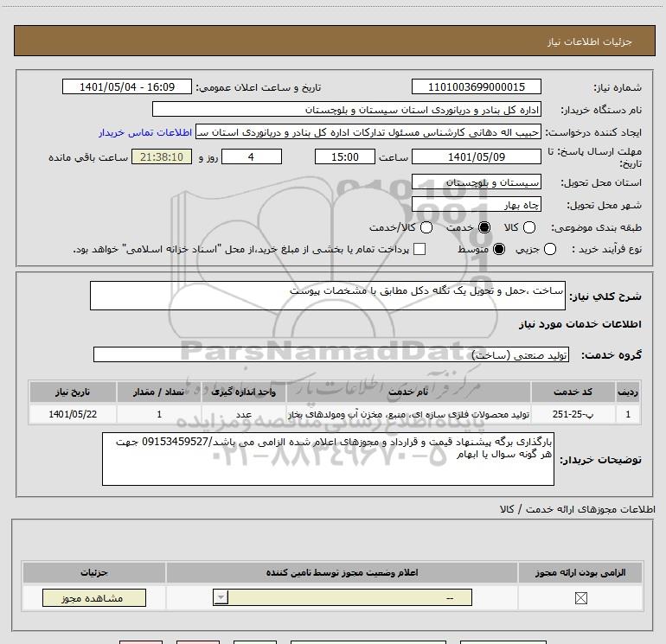Select the خدمت radio button

coord(483,227)
